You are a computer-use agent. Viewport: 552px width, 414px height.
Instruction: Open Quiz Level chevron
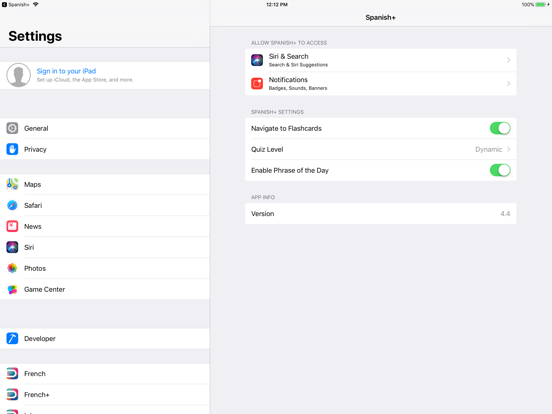tap(509, 149)
